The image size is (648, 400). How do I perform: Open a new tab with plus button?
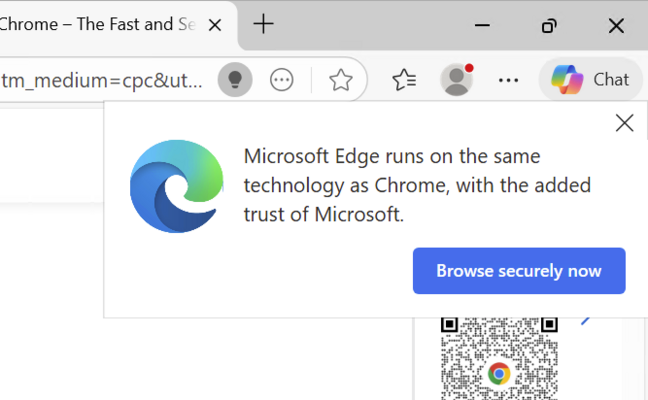[263, 24]
